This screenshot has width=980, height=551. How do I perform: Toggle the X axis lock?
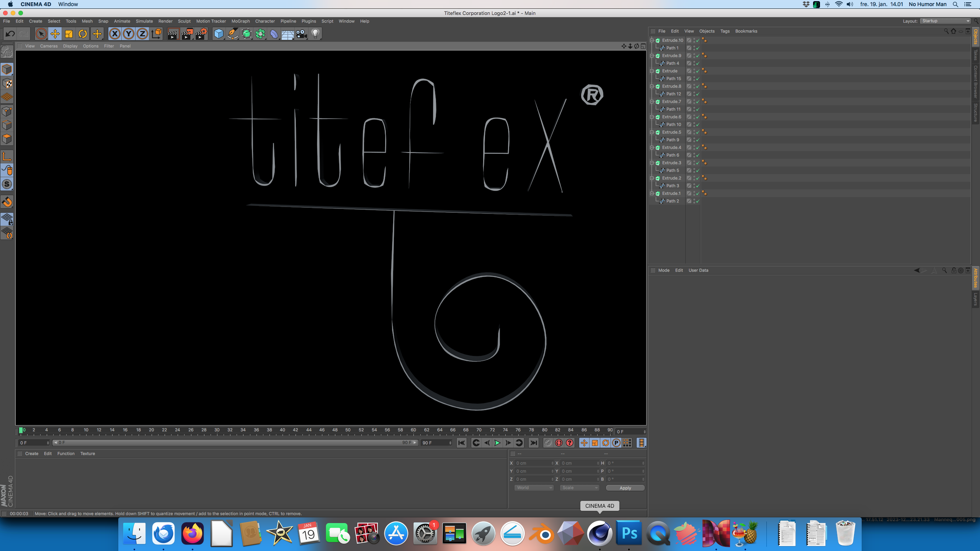point(114,34)
